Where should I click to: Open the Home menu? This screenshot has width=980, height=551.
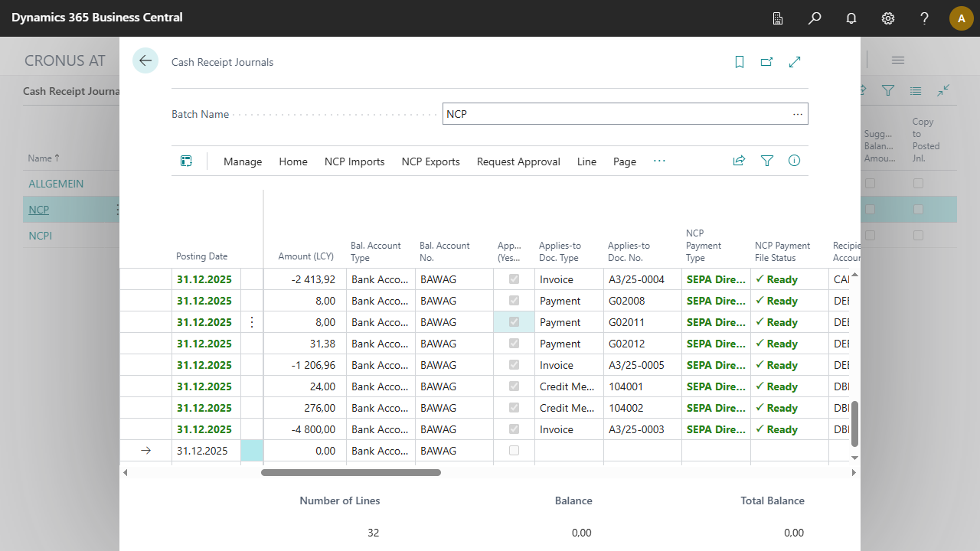(293, 161)
